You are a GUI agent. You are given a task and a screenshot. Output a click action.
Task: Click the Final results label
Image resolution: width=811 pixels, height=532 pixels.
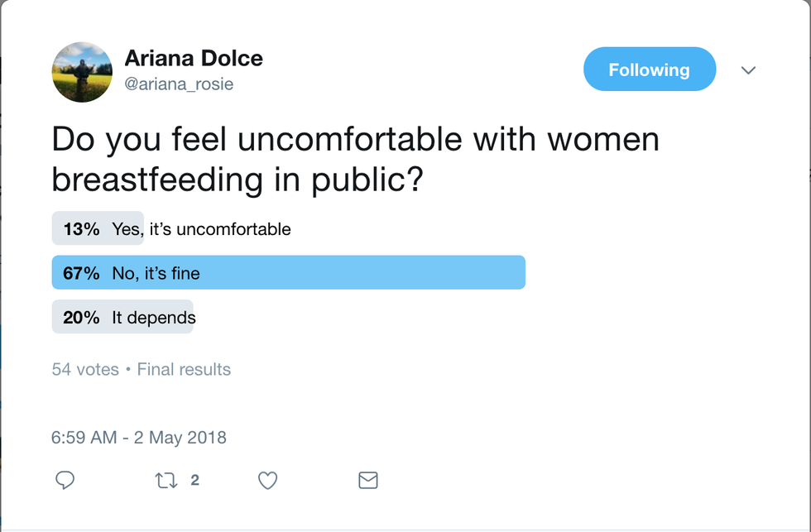tap(184, 370)
